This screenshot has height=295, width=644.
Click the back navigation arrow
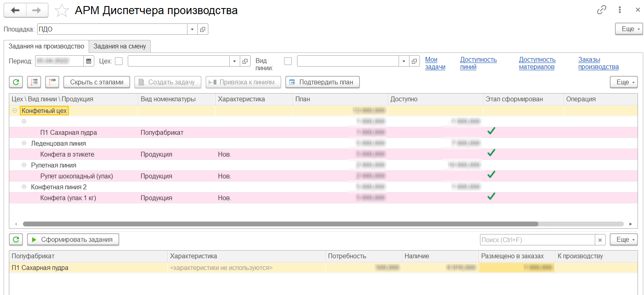tap(15, 10)
